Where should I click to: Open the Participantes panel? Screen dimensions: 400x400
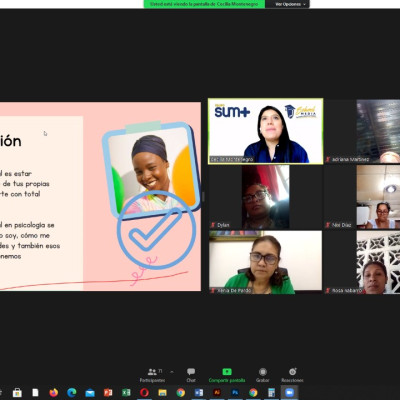152,375
